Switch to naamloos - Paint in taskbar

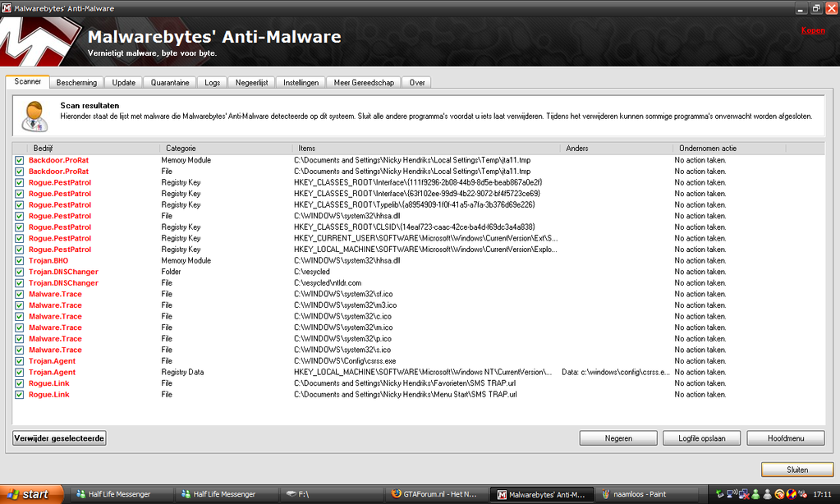647,494
